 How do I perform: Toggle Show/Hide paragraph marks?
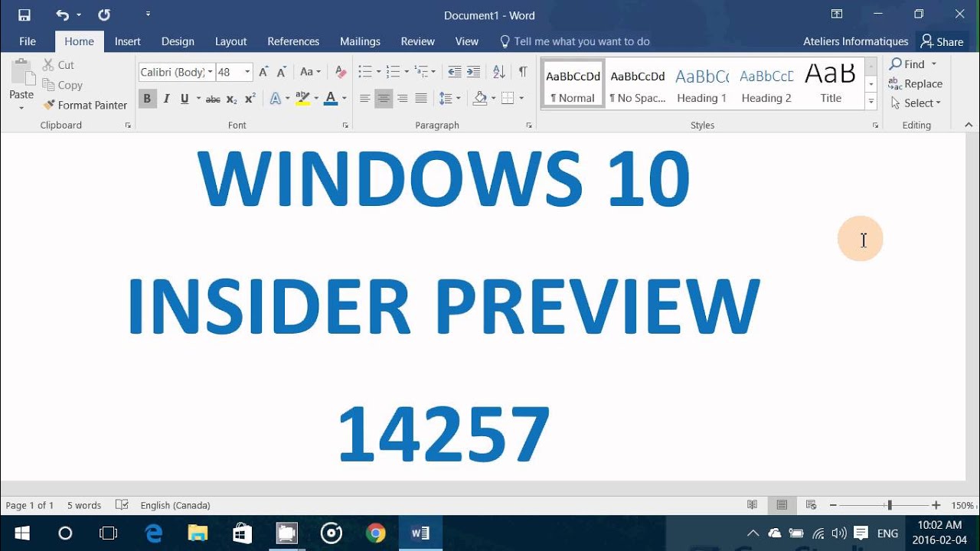tap(523, 72)
